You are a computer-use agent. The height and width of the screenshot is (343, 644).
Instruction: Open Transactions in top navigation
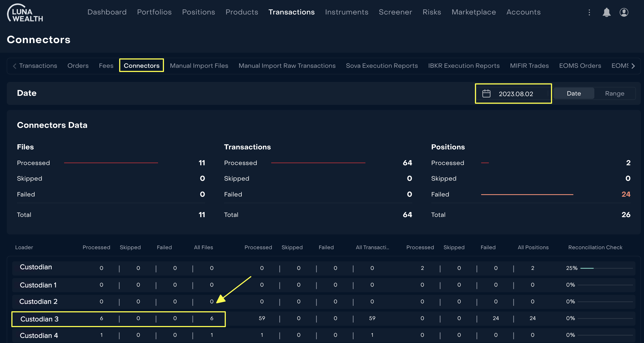[x=291, y=12]
